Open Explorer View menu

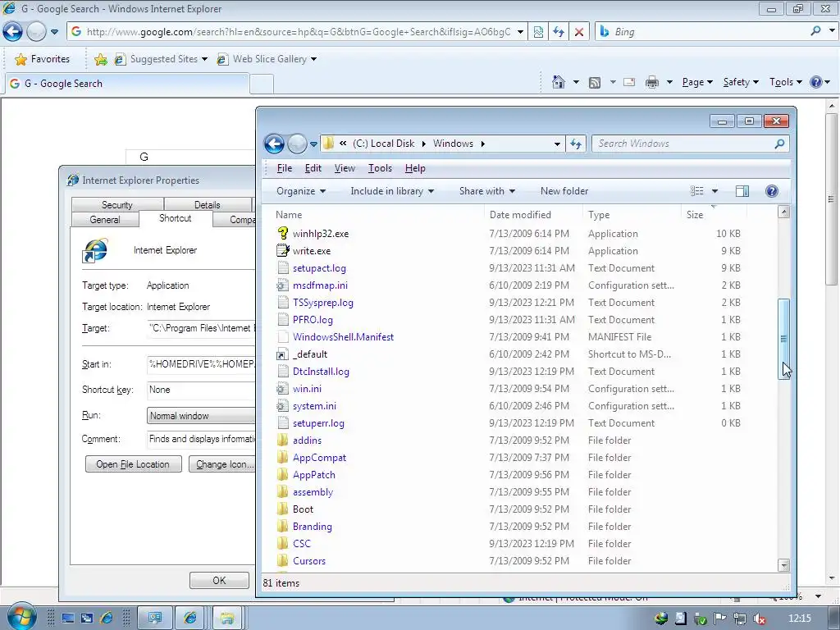[x=345, y=168]
